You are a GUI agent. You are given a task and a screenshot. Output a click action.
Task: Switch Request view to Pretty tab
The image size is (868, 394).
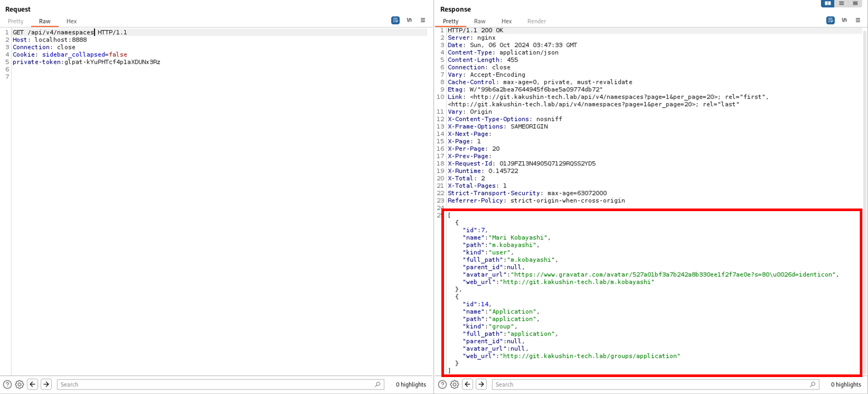pyautogui.click(x=16, y=21)
